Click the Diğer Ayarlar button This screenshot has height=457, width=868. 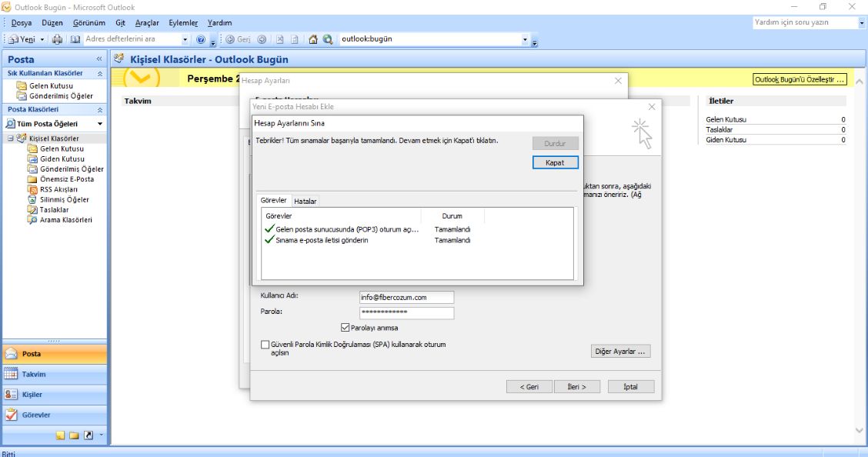pyautogui.click(x=621, y=351)
